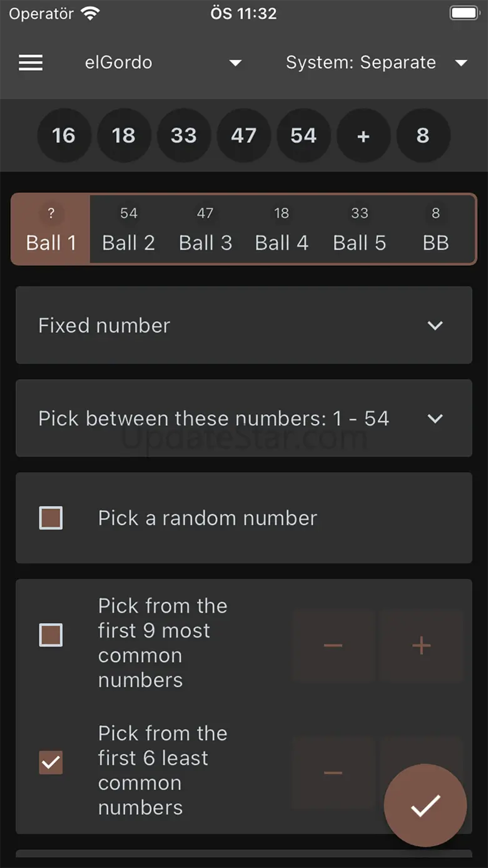Image resolution: width=488 pixels, height=868 pixels.
Task: Check the first 9 most common numbers option
Action: (x=51, y=635)
